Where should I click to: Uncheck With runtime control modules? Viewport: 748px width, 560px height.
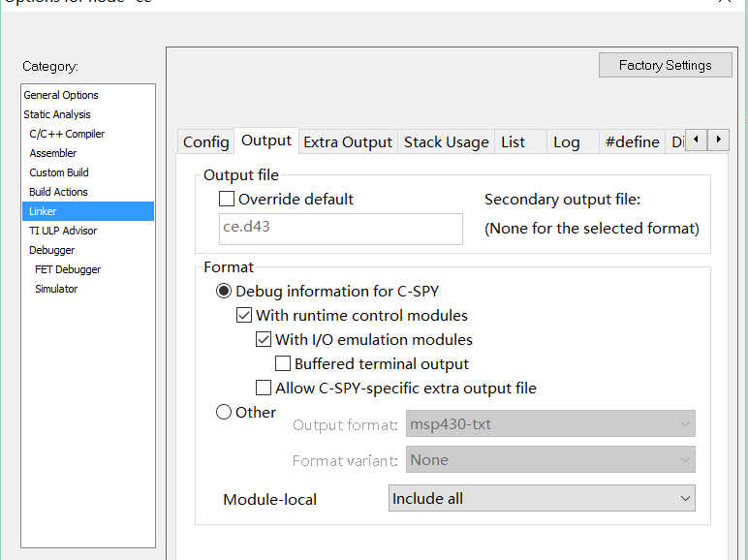pos(245,316)
